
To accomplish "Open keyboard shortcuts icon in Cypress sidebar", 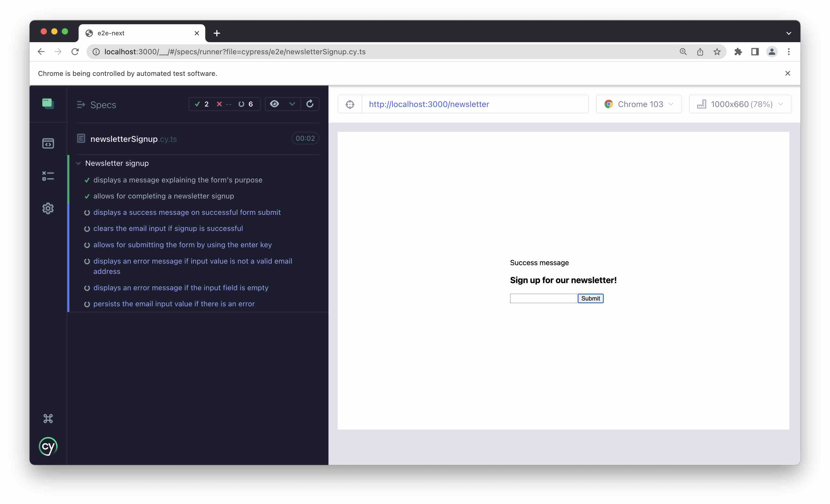I will (x=48, y=419).
